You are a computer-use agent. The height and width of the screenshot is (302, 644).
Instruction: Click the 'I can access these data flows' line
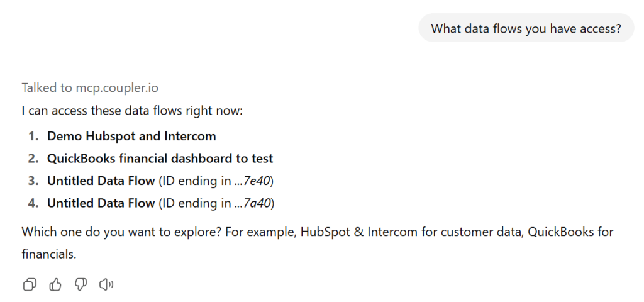(132, 111)
